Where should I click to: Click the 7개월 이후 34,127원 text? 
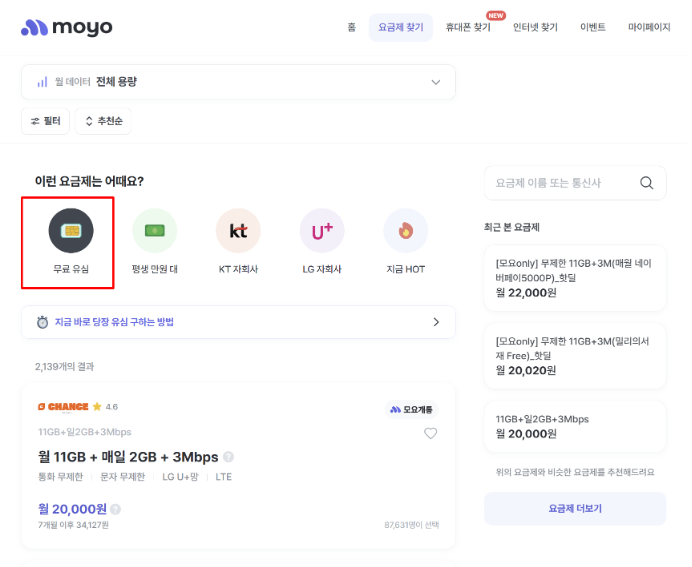pos(73,525)
